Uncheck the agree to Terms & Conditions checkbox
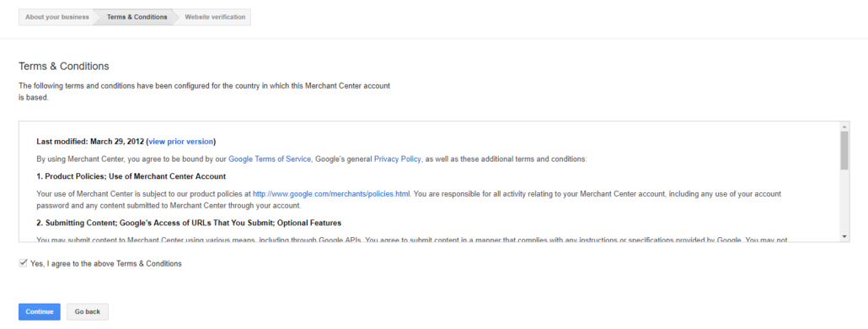868x329 pixels. (x=24, y=263)
